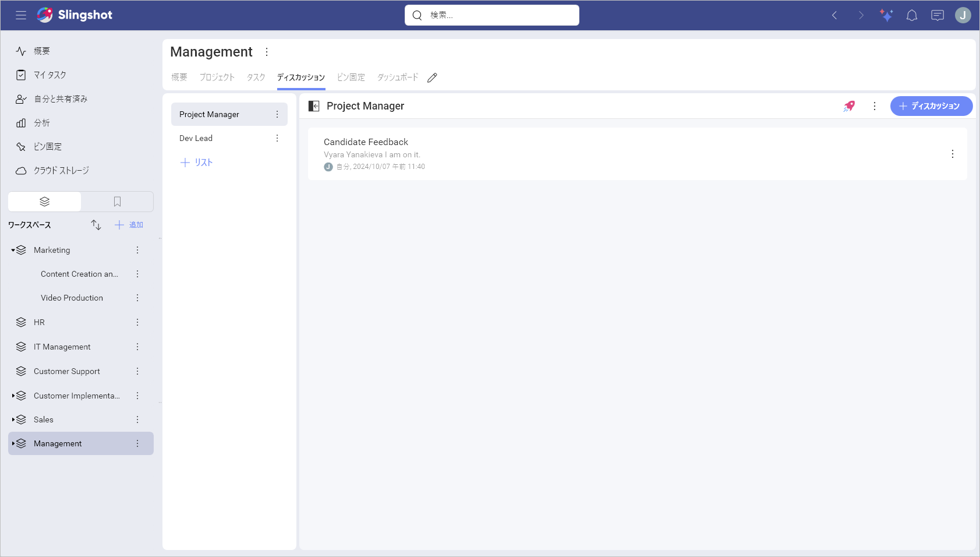Open Management workspace row options
This screenshot has width=980, height=557.
(x=137, y=443)
